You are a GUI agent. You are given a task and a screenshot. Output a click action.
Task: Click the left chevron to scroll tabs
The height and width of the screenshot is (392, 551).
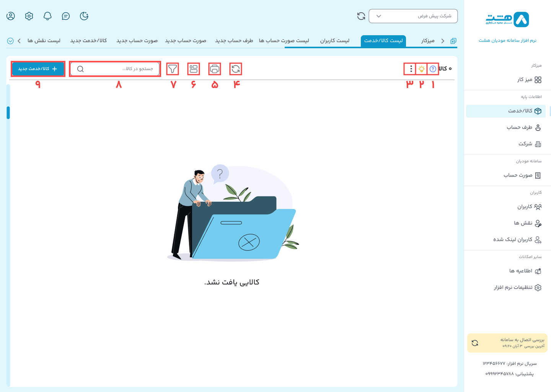point(19,41)
